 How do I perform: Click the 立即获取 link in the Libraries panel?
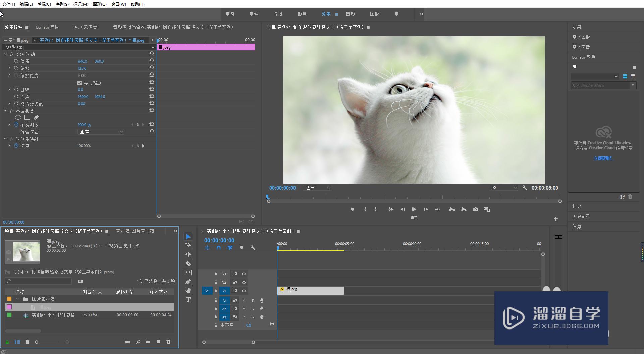pos(603,158)
